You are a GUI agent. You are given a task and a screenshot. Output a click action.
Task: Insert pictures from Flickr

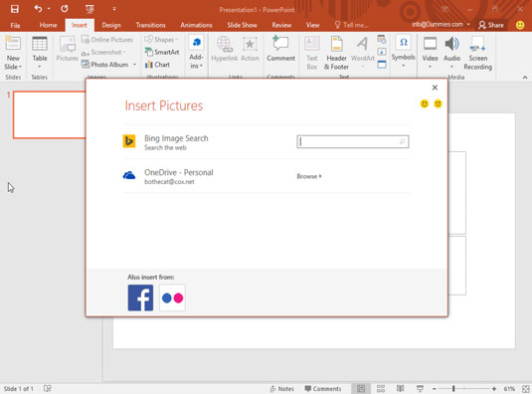pos(172,297)
